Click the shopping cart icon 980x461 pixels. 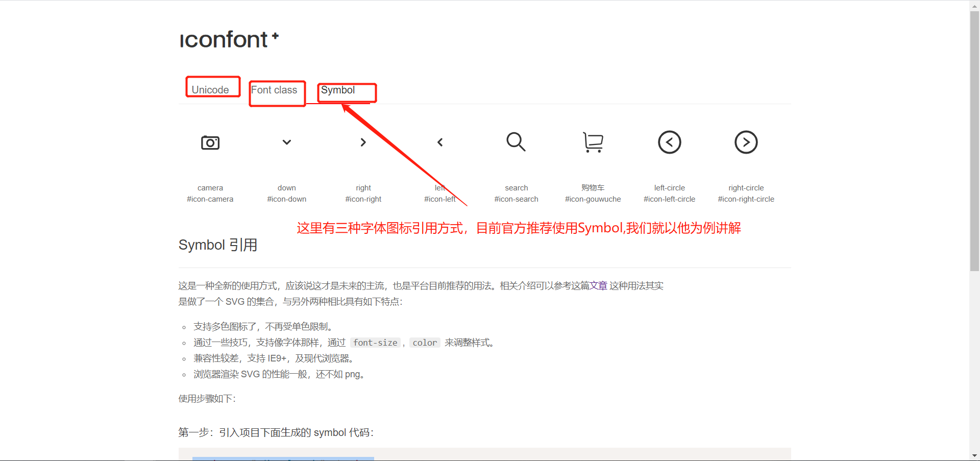pos(593,142)
